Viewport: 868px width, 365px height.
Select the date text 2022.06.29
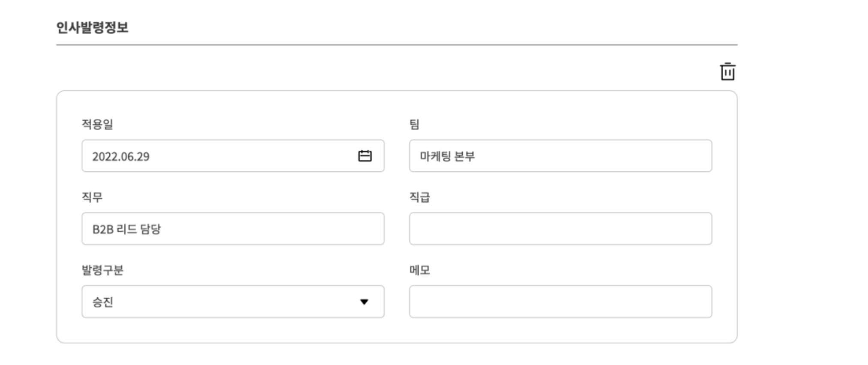click(x=121, y=156)
